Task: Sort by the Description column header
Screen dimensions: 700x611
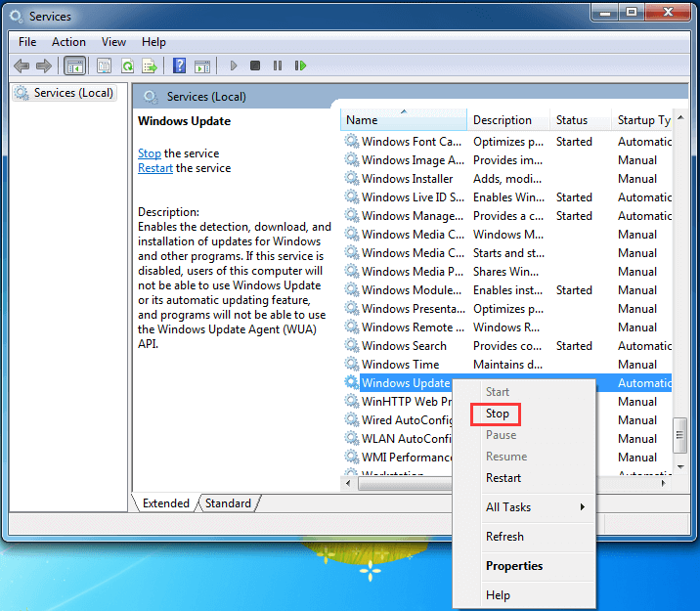Action: click(508, 120)
